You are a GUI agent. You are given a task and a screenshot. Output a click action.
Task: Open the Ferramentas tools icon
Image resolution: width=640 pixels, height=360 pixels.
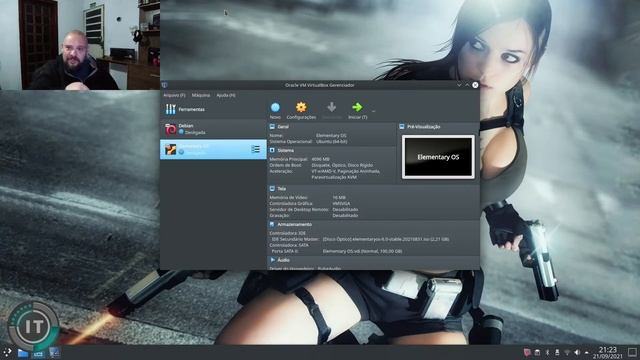tap(171, 109)
